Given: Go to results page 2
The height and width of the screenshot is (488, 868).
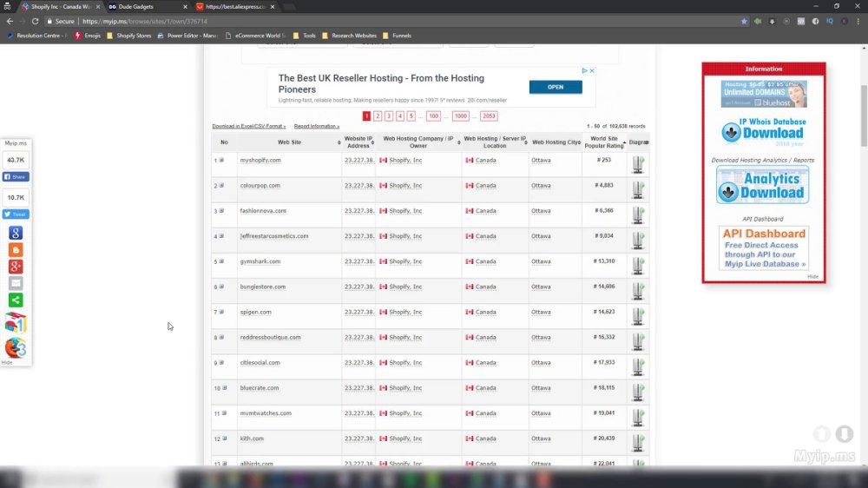Looking at the screenshot, I should tap(378, 115).
